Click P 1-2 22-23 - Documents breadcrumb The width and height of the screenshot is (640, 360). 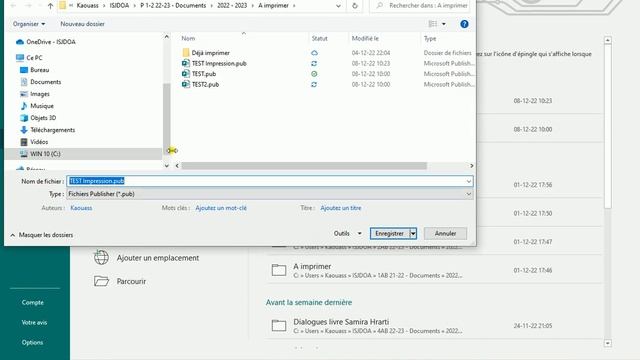[x=173, y=6]
